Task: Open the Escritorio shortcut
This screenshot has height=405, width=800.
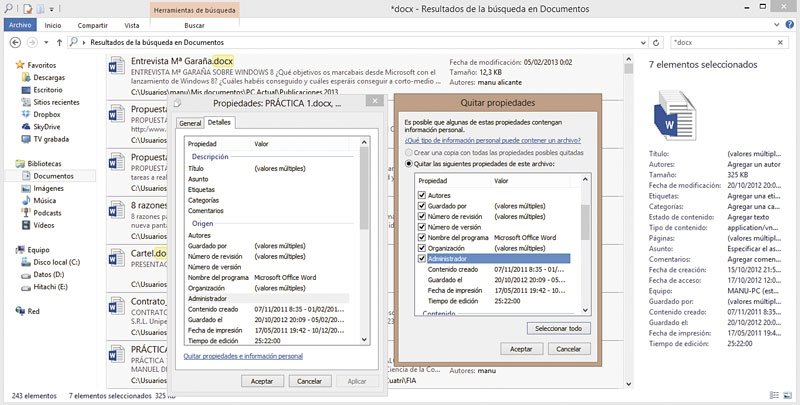Action: click(47, 90)
